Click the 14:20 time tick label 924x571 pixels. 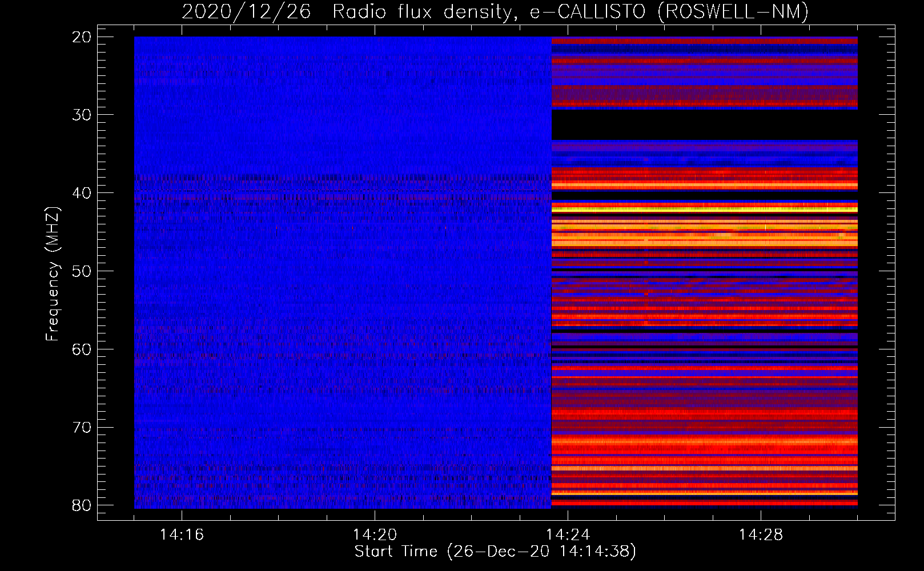point(375,535)
